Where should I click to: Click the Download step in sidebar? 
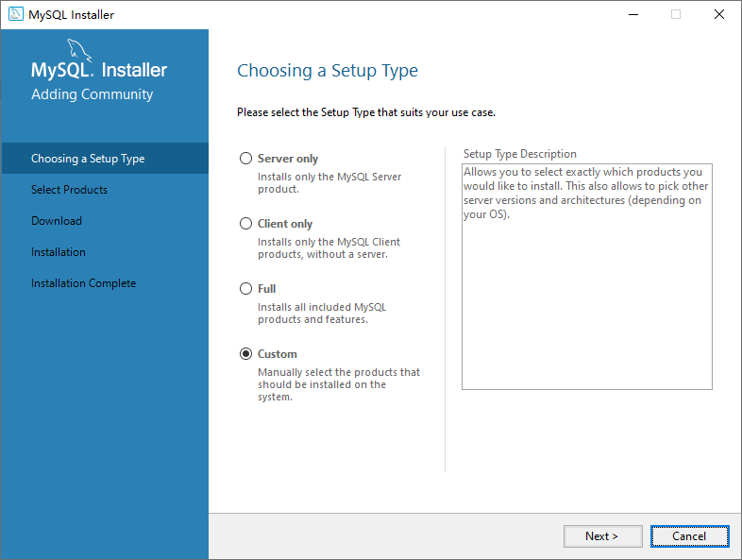(x=57, y=221)
